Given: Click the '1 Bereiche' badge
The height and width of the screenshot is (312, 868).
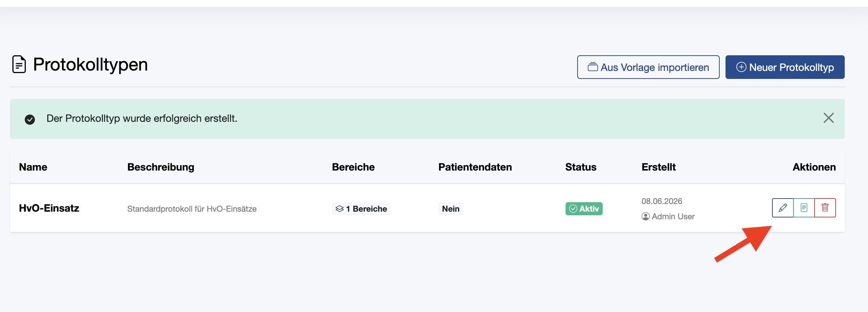Looking at the screenshot, I should click(361, 209).
